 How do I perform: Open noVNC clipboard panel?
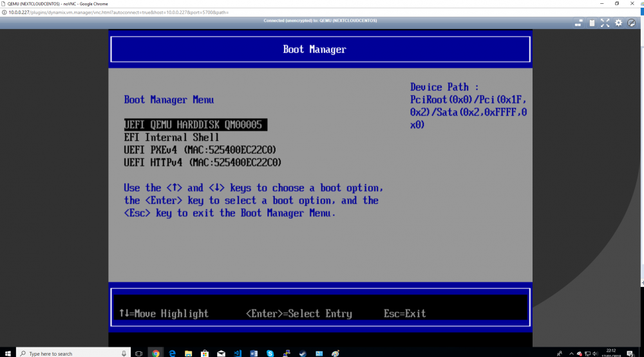[x=592, y=23]
